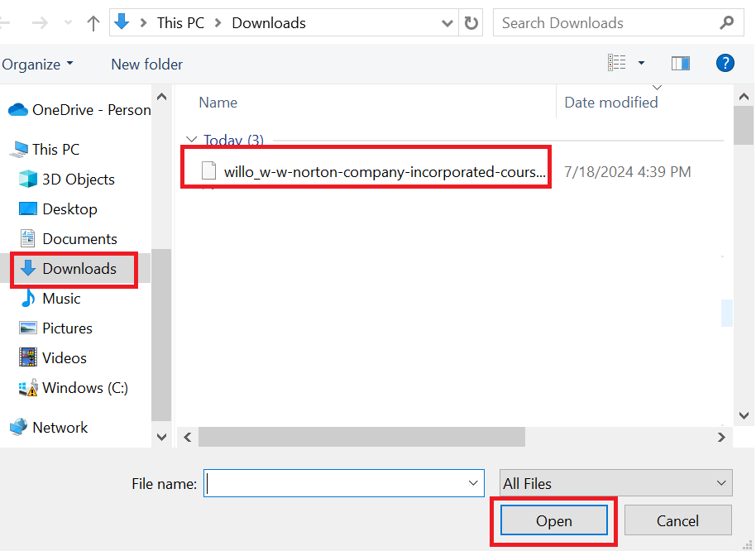Click the blue download arrow in address bar

tap(122, 22)
